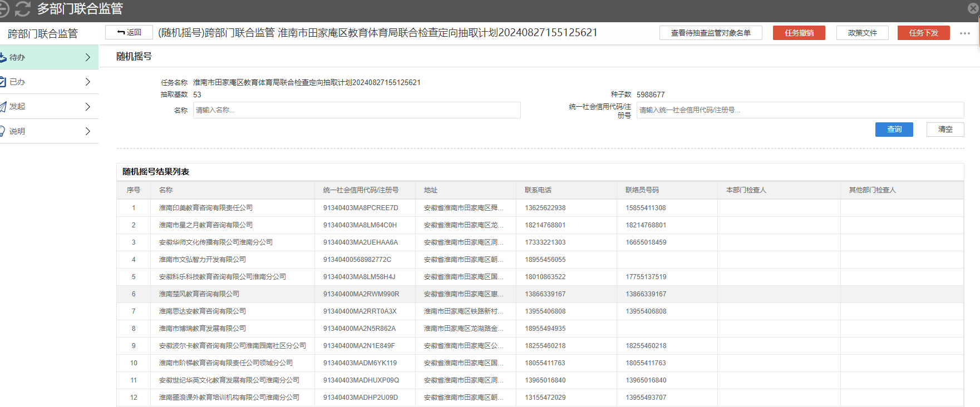Viewport: 980px width, 407px height.
Task: Select row 淮南墨浪课外教育培训机构有限公司淮南分公司
Action: 540,398
